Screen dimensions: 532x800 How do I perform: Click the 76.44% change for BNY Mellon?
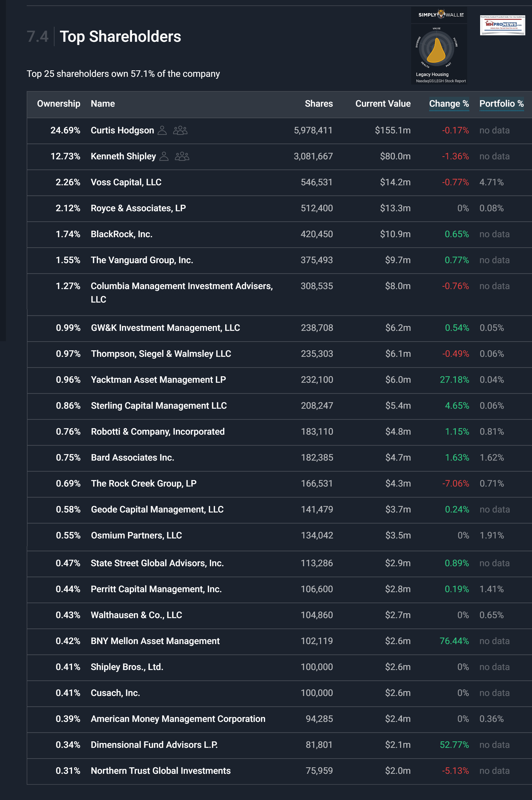click(454, 641)
